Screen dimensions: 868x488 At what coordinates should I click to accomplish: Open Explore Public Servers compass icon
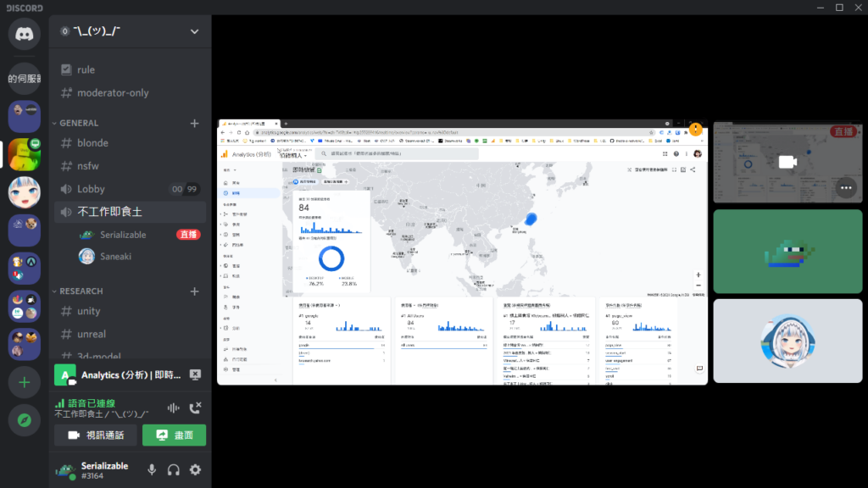24,420
